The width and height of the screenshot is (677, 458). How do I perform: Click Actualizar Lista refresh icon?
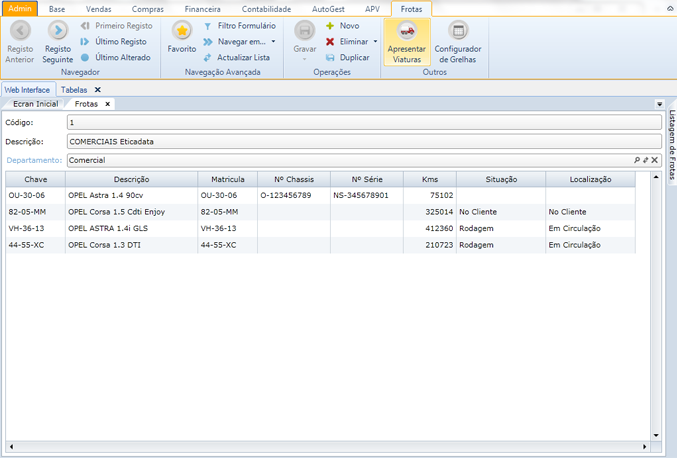pyautogui.click(x=207, y=57)
